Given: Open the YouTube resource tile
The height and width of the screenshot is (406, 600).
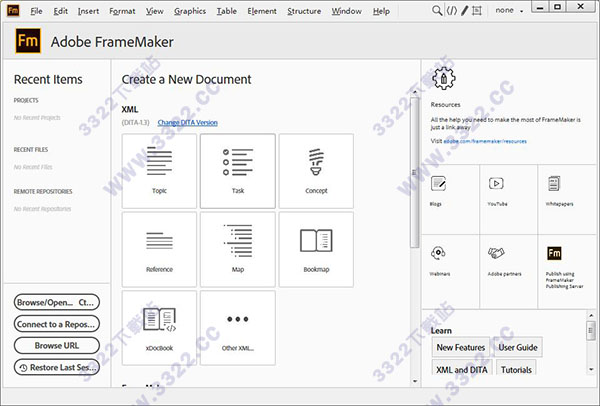Looking at the screenshot, I should (x=509, y=199).
